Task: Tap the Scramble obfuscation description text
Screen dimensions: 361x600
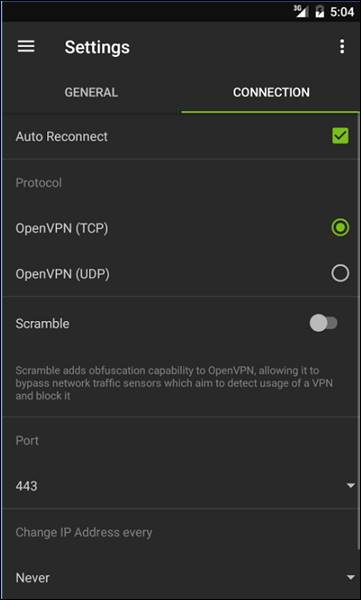Action: click(x=174, y=383)
